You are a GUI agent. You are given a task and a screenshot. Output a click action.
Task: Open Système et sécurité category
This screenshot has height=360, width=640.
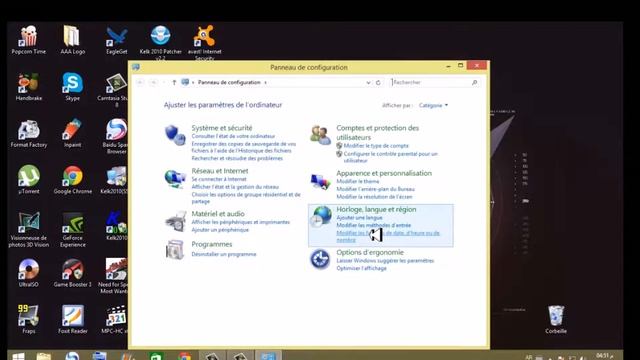[222, 128]
